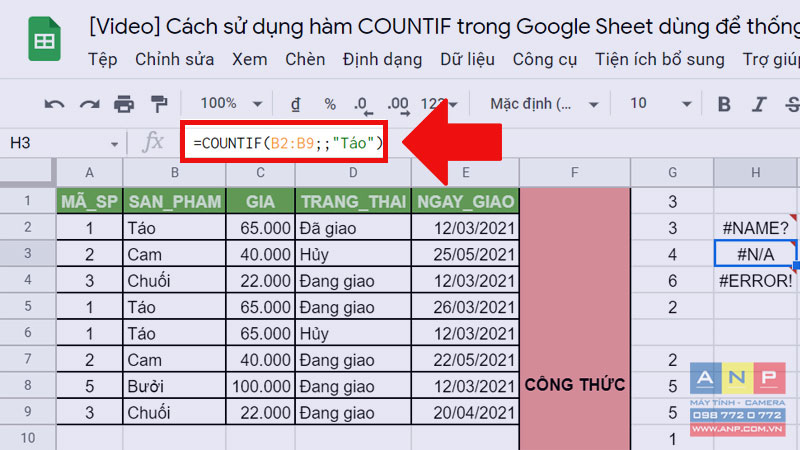This screenshot has width=800, height=450.
Task: Click cell G4 showing 6
Action: [672, 280]
